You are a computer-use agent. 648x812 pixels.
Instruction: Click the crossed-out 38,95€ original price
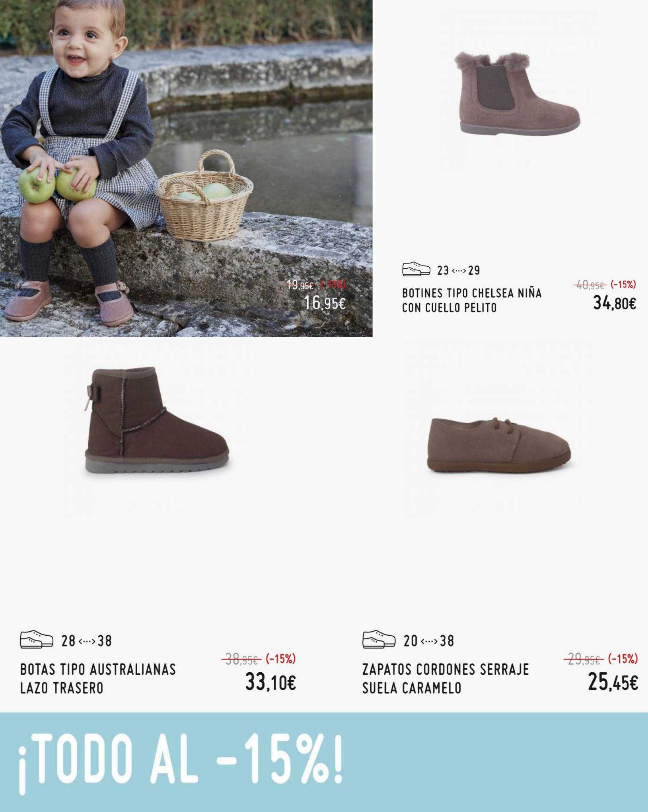pyautogui.click(x=241, y=659)
